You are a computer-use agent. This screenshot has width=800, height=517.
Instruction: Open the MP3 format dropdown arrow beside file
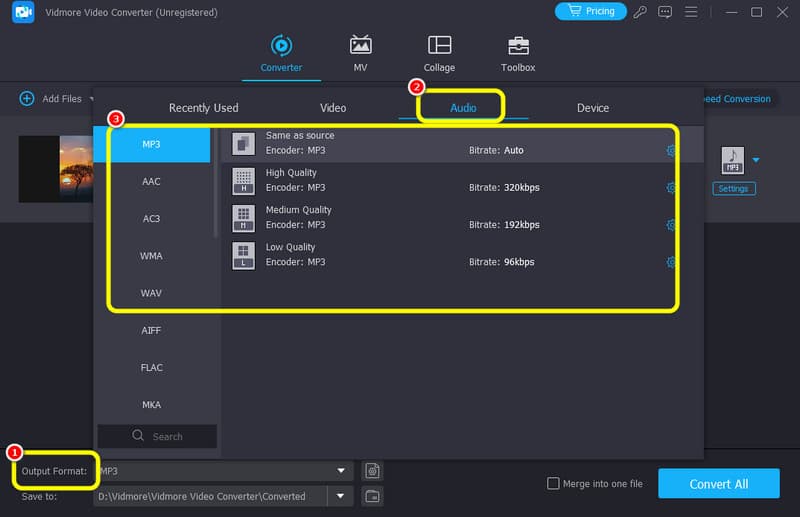[756, 160]
